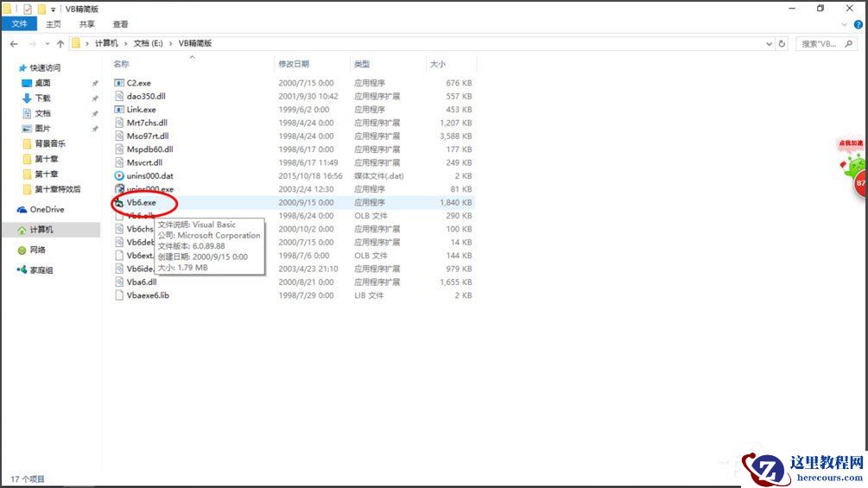Click the 2015/10/18 16:56 date cell

coord(310,176)
